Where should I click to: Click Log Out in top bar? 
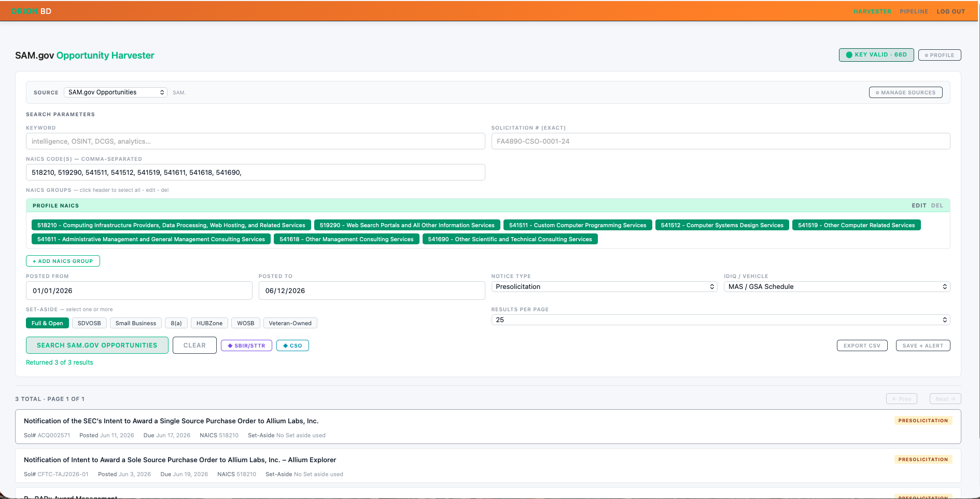pos(950,11)
